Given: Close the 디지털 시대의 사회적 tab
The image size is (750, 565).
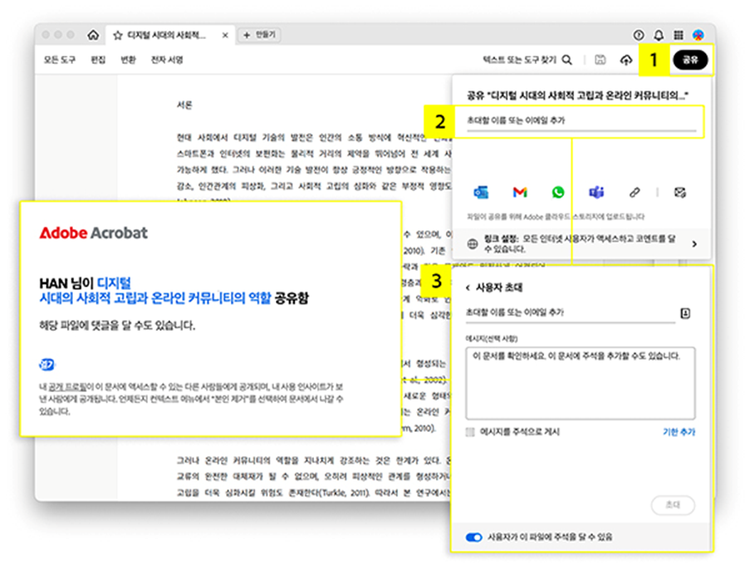Looking at the screenshot, I should pyautogui.click(x=225, y=35).
